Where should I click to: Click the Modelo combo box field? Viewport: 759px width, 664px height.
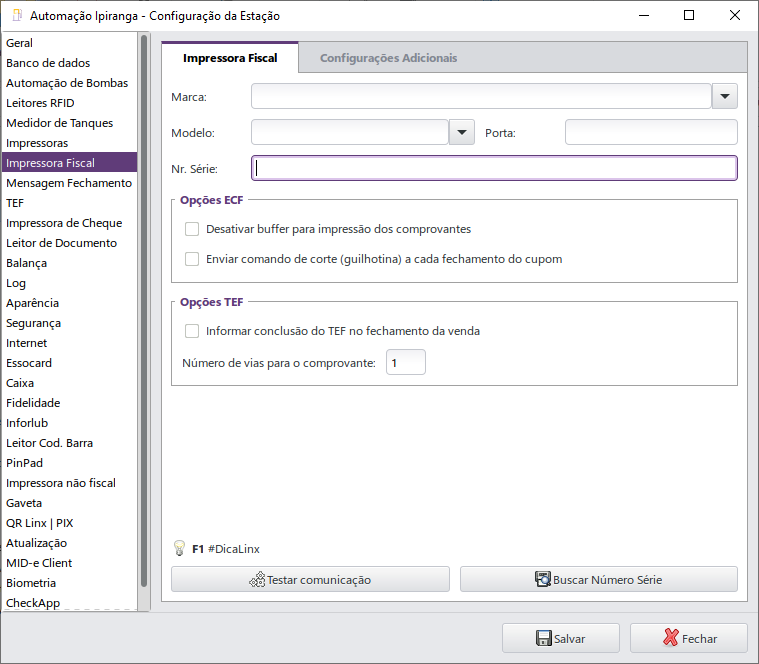(349, 132)
